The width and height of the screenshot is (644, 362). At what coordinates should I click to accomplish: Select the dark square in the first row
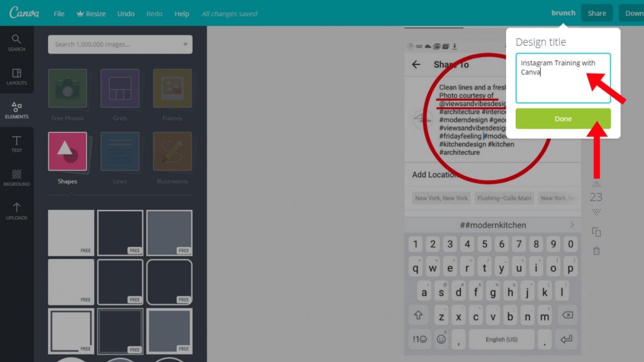click(x=120, y=233)
